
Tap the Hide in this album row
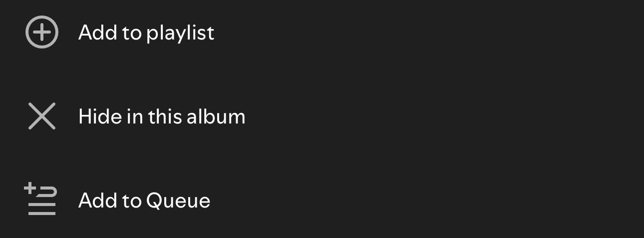click(162, 117)
